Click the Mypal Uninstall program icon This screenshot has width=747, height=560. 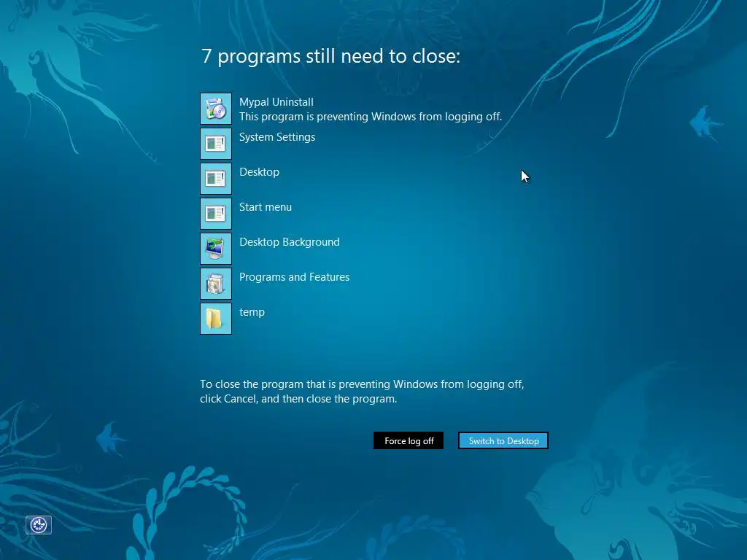click(x=216, y=109)
